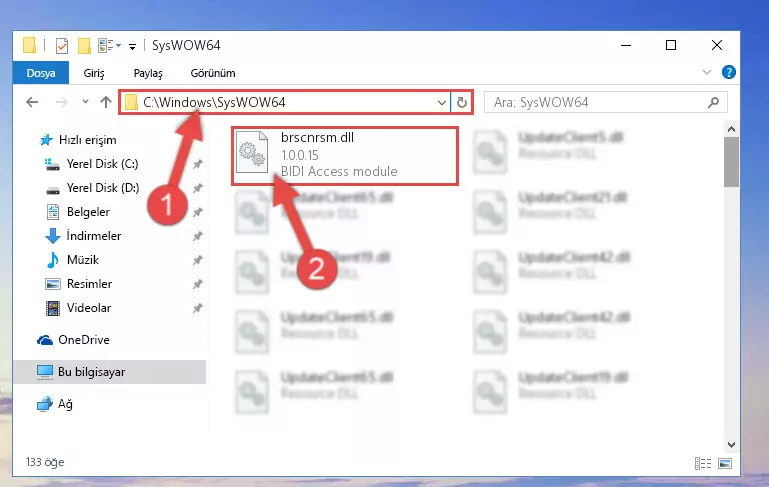Unpin İndirmeler via its pin icon
The image size is (769, 487).
coord(198,236)
